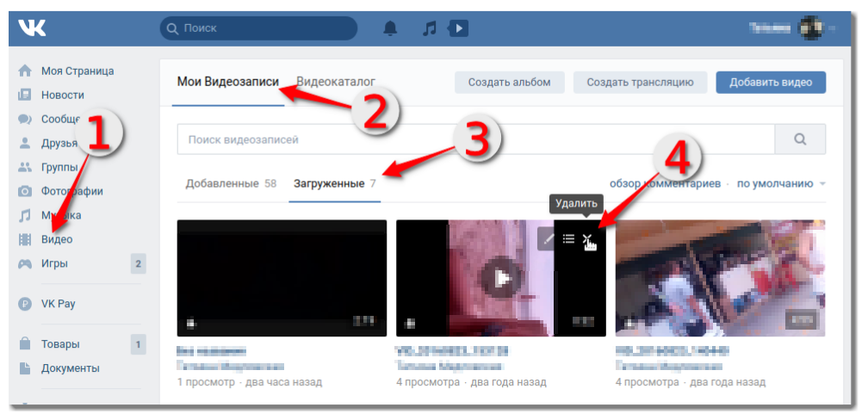Screen dimensions: 868x420
Task: Click the video player icon in header
Action: [x=458, y=28]
